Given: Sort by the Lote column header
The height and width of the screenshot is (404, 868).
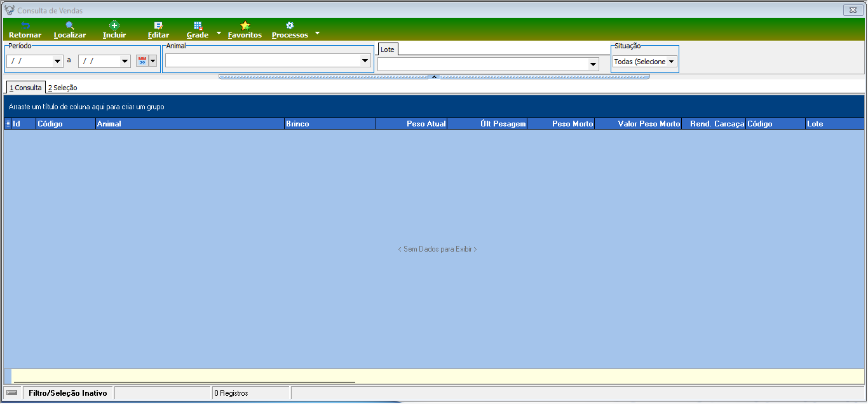Looking at the screenshot, I should pyautogui.click(x=835, y=124).
